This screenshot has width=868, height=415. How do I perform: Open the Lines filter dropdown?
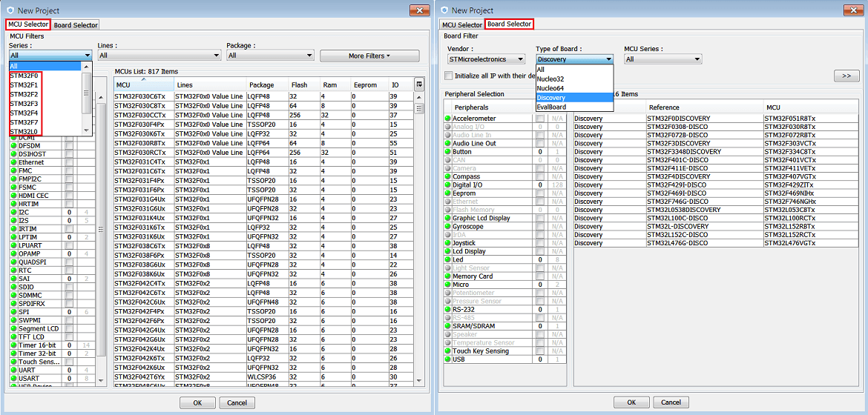point(159,56)
